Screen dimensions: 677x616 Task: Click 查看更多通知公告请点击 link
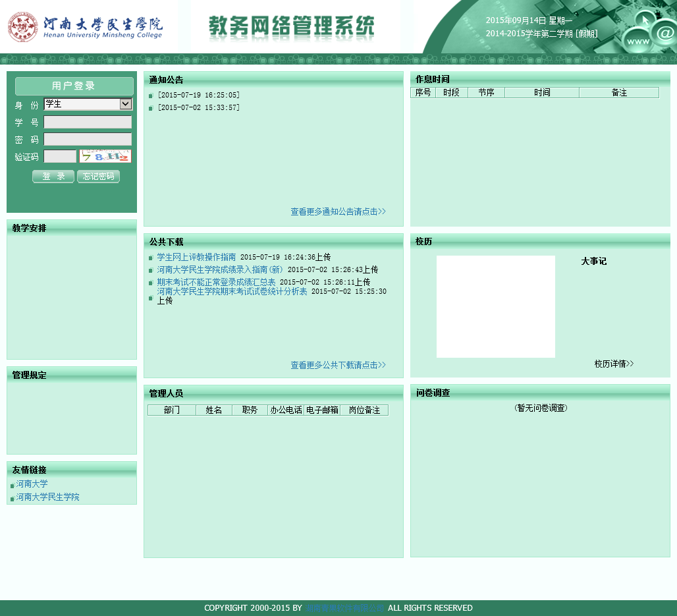tap(338, 211)
